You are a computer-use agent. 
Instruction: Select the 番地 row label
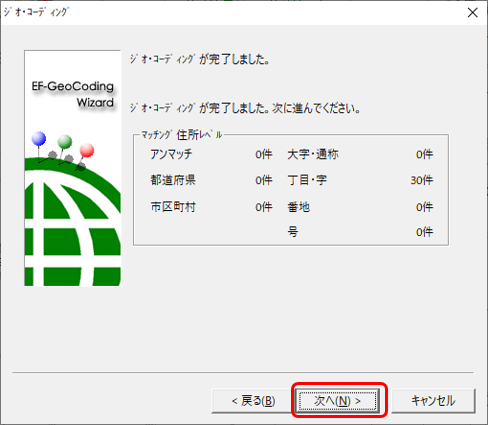(x=298, y=207)
